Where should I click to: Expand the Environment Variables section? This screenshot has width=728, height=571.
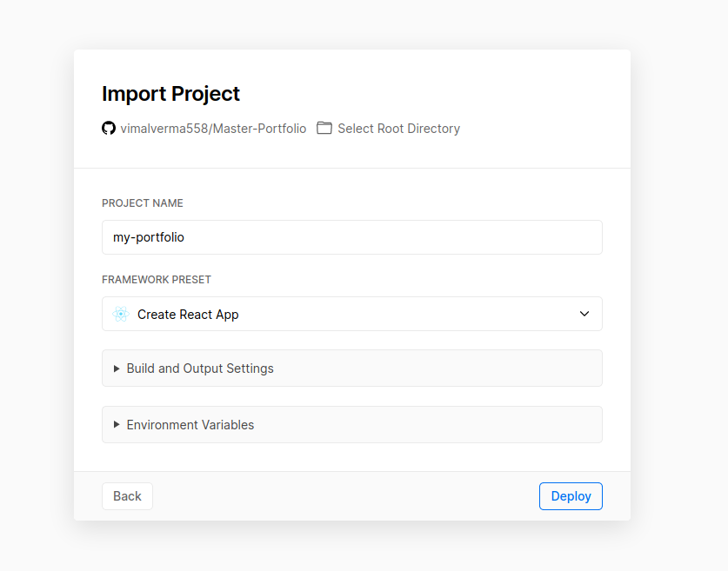[x=351, y=425]
